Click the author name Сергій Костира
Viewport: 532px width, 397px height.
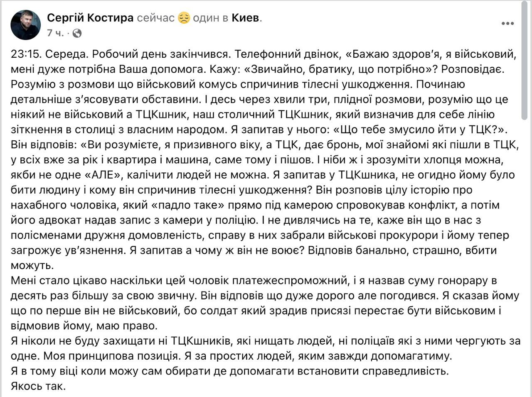coord(90,18)
